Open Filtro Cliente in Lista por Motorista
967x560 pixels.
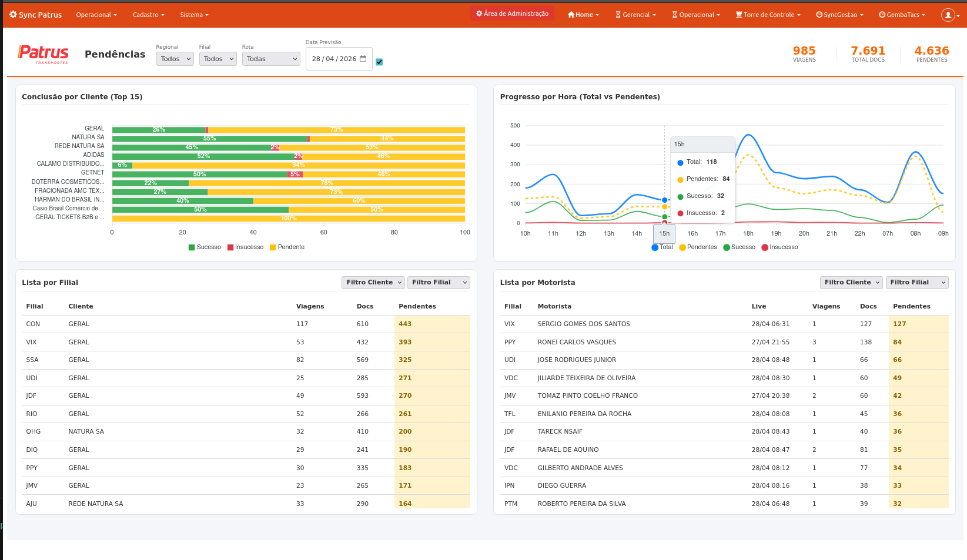851,283
